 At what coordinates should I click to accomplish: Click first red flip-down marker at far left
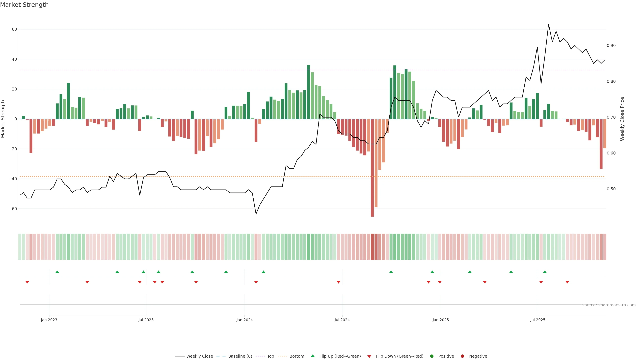[x=27, y=282]
